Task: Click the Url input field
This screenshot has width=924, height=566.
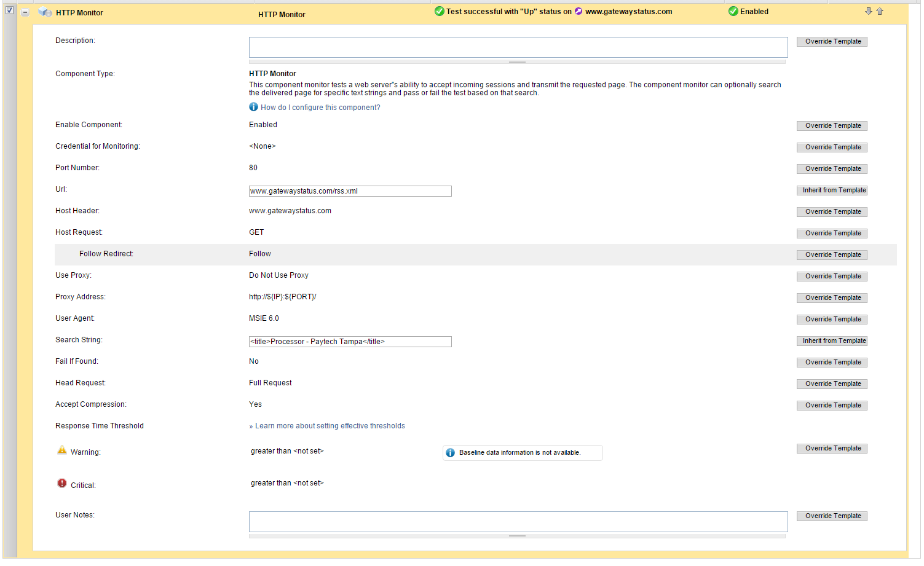Action: pos(350,191)
